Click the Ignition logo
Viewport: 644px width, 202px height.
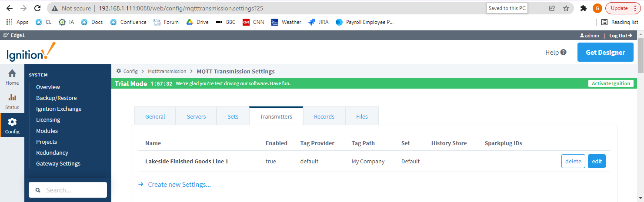(31, 52)
